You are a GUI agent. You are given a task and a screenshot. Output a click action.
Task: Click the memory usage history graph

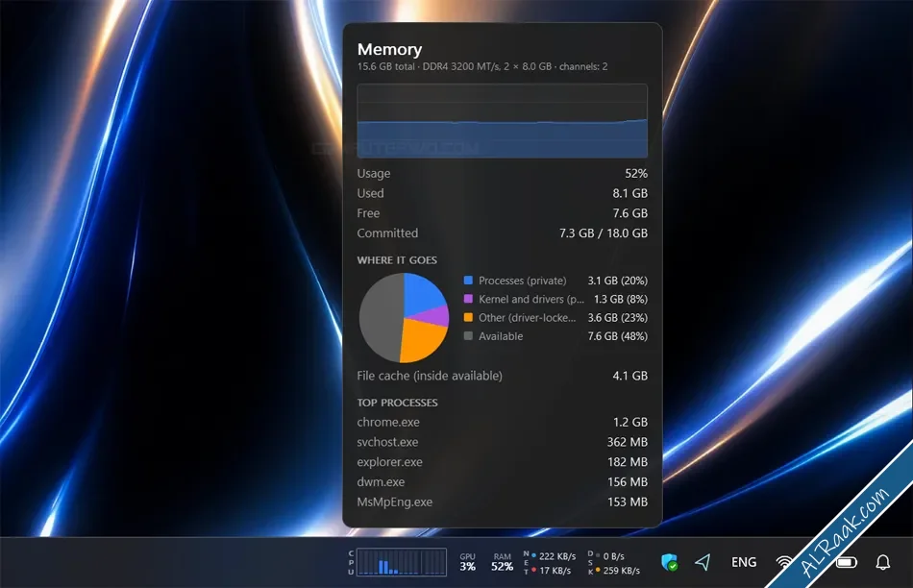(x=502, y=120)
